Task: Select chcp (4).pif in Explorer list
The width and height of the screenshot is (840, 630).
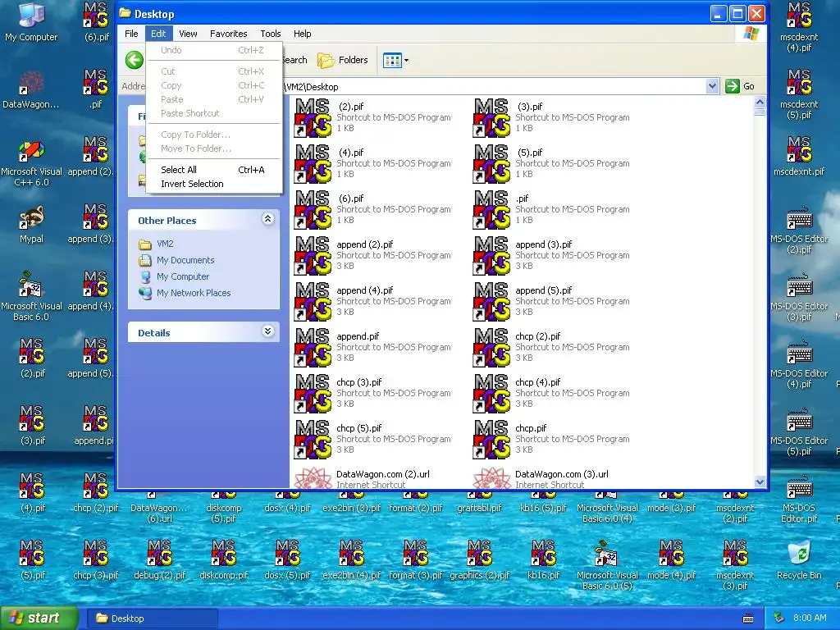Action: (552, 393)
